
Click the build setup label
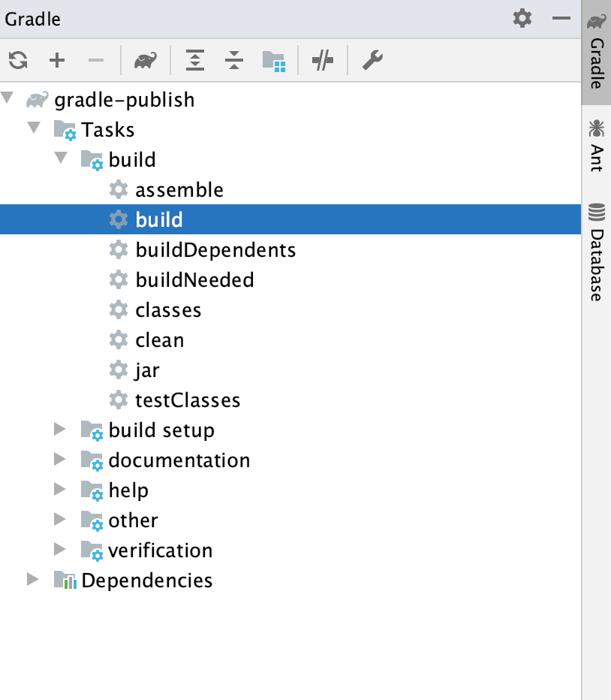click(x=161, y=430)
